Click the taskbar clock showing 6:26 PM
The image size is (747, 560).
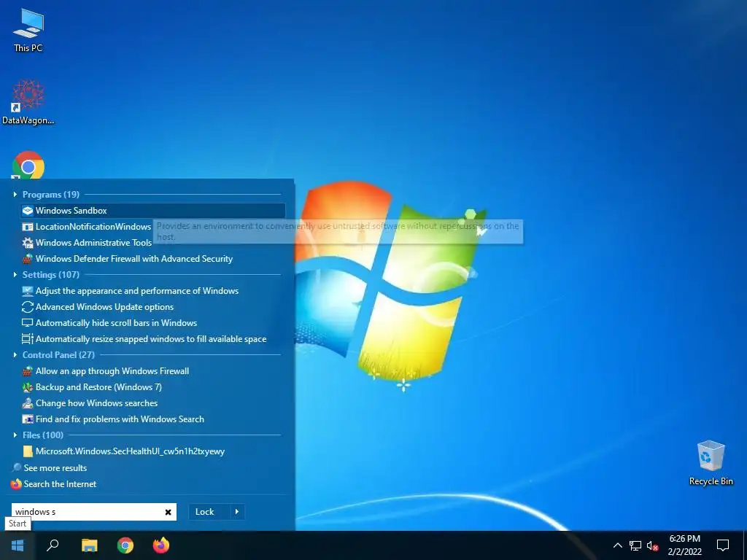point(684,545)
